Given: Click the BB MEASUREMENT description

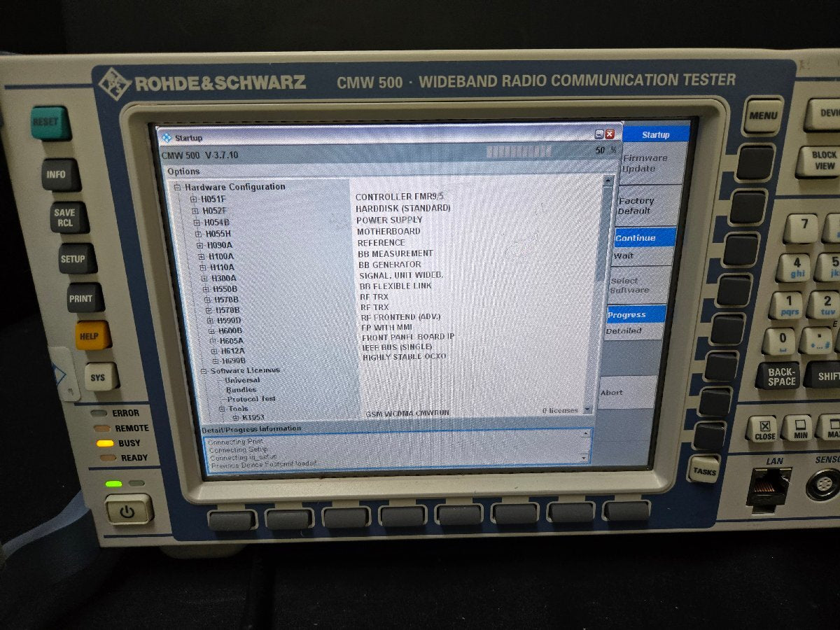Looking at the screenshot, I should 395,253.
